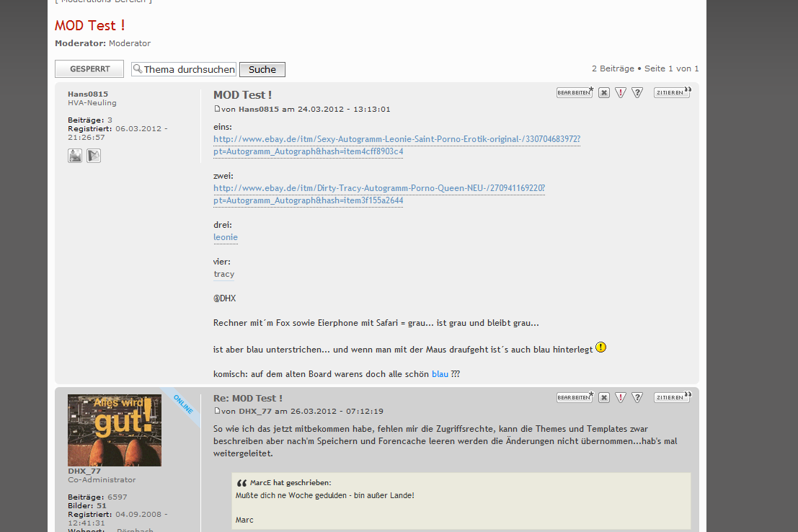The height and width of the screenshot is (532, 798).
Task: Open DHX_77's avatar image 'Alles wird gut!'
Action: pos(115,430)
